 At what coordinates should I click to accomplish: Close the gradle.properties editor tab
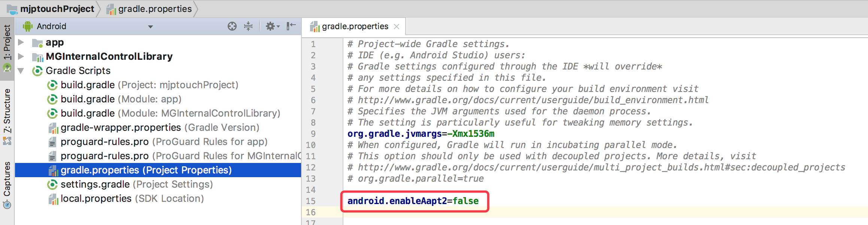tap(397, 27)
